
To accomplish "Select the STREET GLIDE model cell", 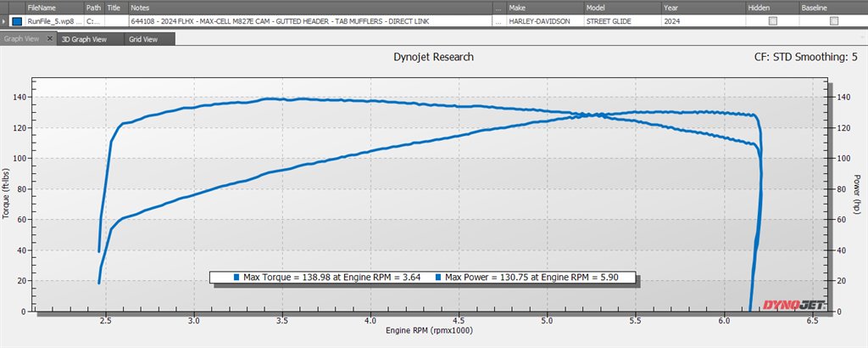I will coord(623,21).
